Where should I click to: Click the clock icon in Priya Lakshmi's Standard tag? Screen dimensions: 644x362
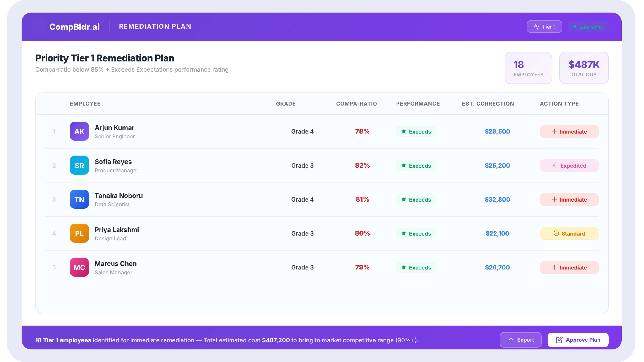pos(556,233)
